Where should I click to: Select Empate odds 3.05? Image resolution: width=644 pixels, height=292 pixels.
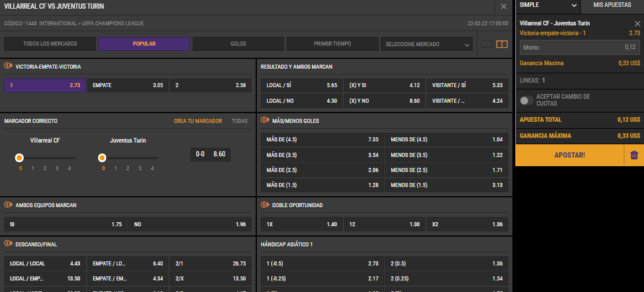click(x=128, y=85)
